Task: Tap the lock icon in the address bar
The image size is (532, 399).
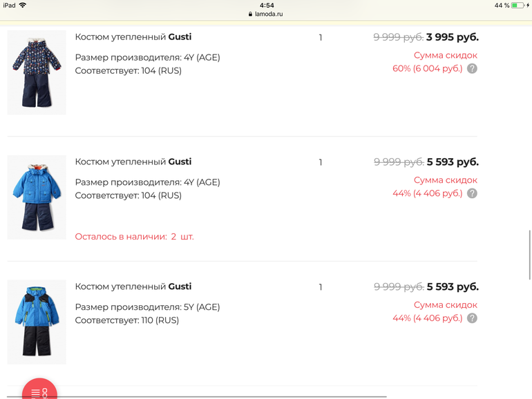Action: [x=251, y=14]
